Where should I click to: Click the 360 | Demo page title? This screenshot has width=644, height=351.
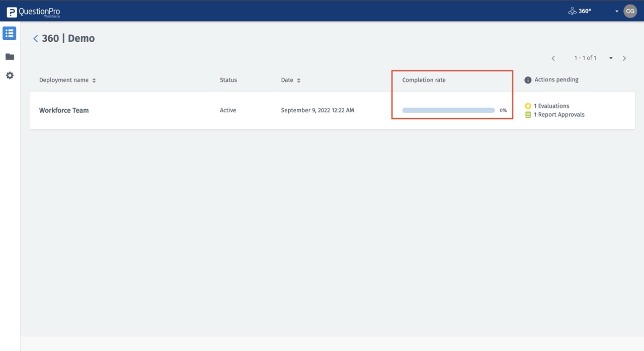click(x=68, y=38)
